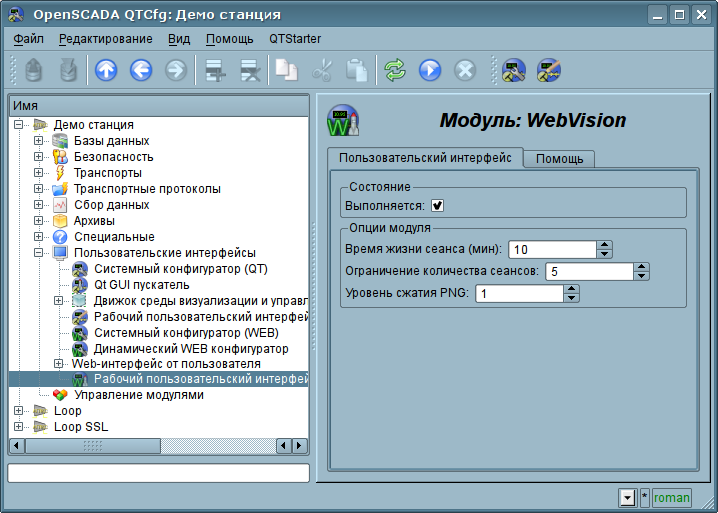This screenshot has width=718, height=513.
Task: Open the Редактирование menu
Action: [x=105, y=39]
